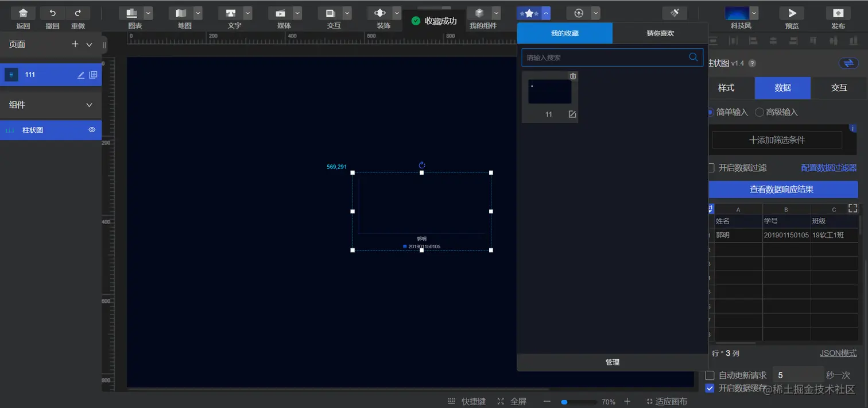The height and width of the screenshot is (408, 868).
Task: Click the 添加筛选条件 button
Action: point(777,140)
